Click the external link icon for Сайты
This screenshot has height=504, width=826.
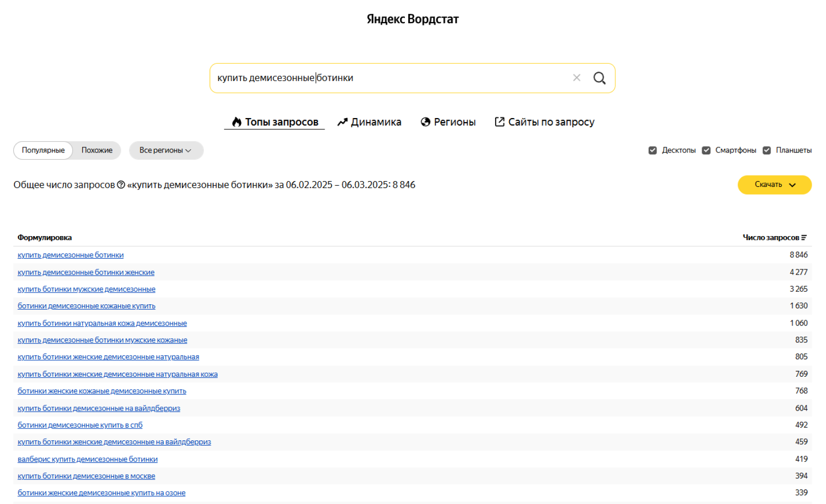point(499,122)
